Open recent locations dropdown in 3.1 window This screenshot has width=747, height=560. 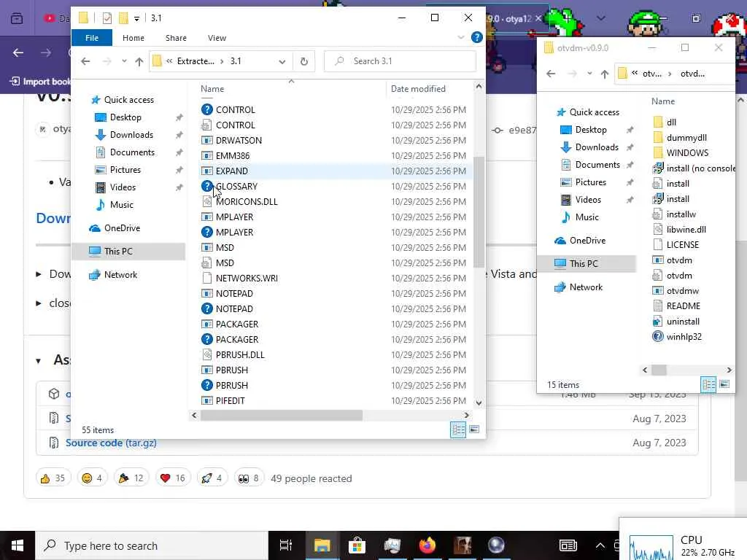point(124,61)
